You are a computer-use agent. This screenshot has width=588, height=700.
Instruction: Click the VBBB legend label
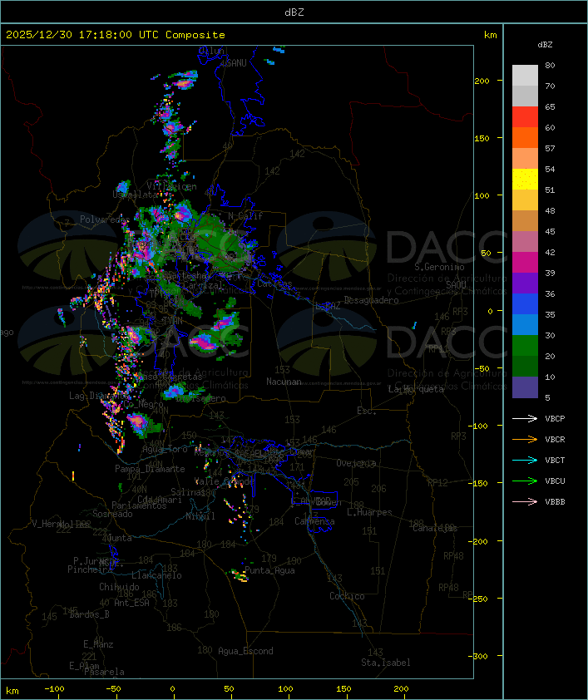coord(555,501)
